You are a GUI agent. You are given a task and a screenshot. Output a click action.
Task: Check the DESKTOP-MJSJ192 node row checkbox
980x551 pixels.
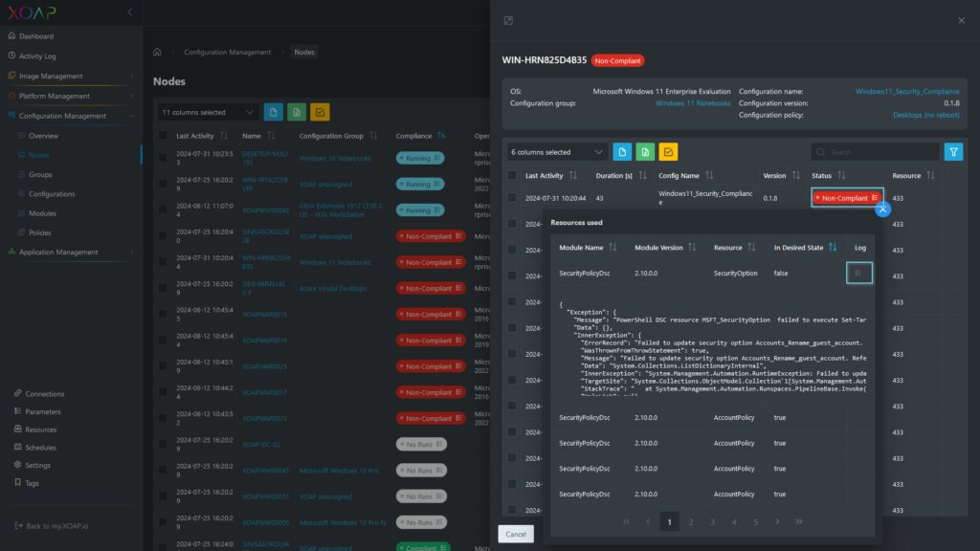[x=163, y=158]
